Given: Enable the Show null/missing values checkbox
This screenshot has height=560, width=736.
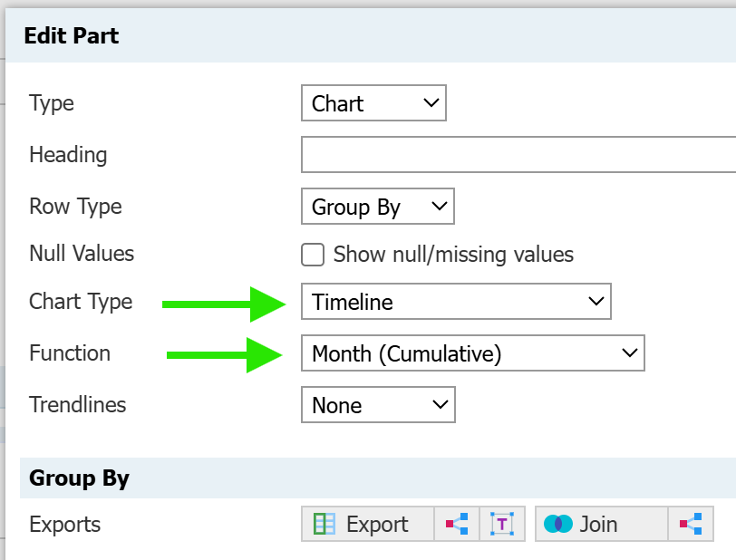Looking at the screenshot, I should (313, 255).
